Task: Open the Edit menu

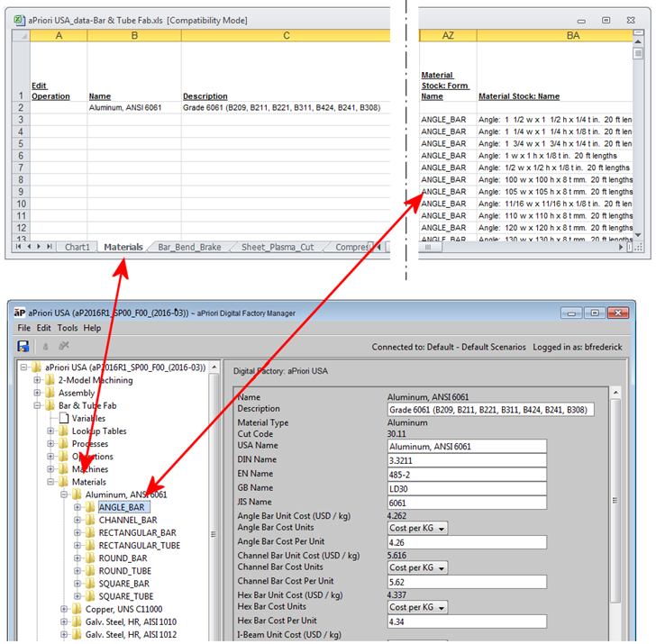Action: point(43,328)
